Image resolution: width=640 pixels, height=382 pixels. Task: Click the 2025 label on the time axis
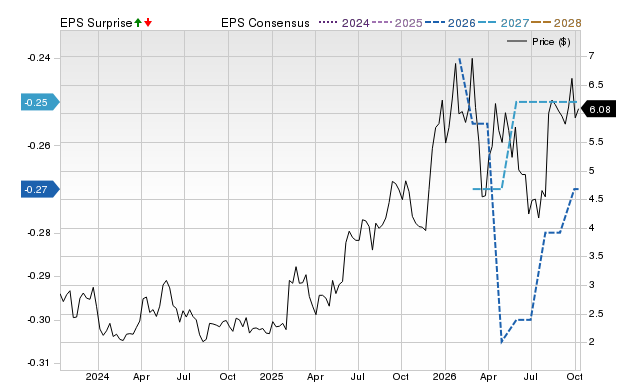pyautogui.click(x=271, y=376)
